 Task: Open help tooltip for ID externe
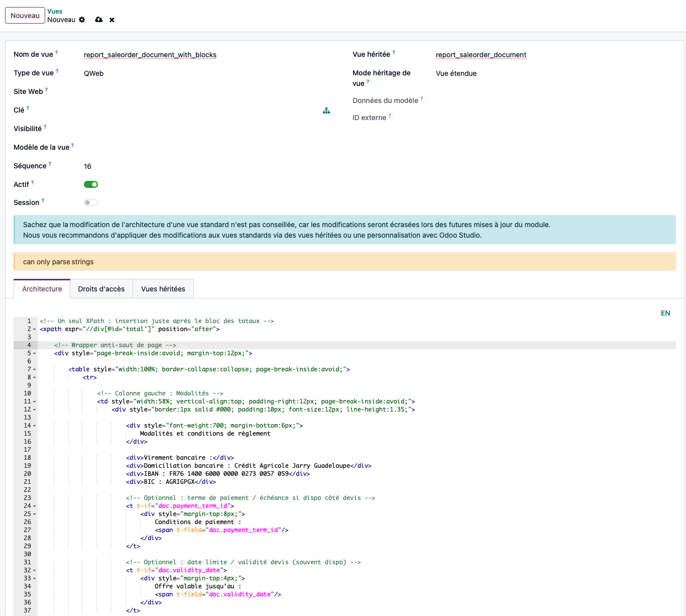pyautogui.click(x=390, y=116)
